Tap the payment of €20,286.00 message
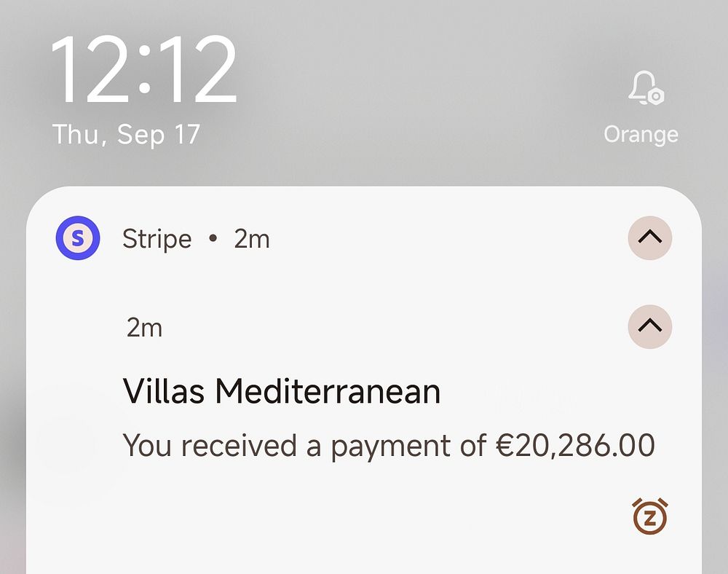 [389, 446]
